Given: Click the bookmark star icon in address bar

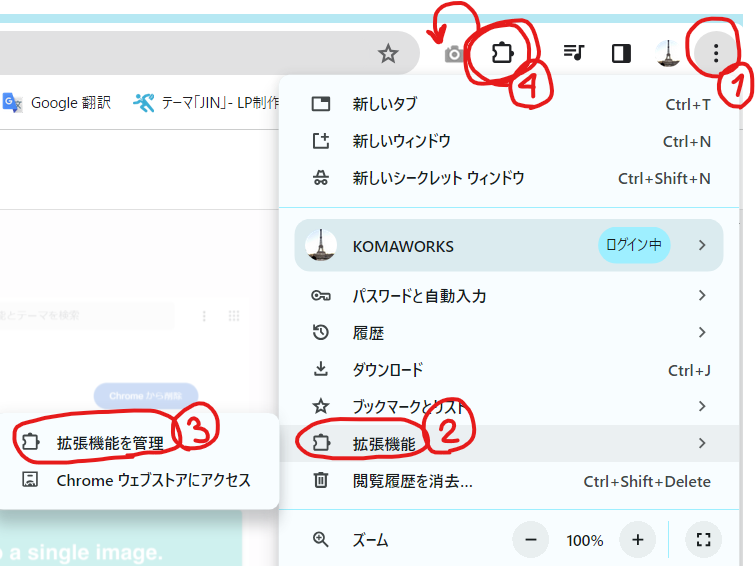Looking at the screenshot, I should (388, 54).
